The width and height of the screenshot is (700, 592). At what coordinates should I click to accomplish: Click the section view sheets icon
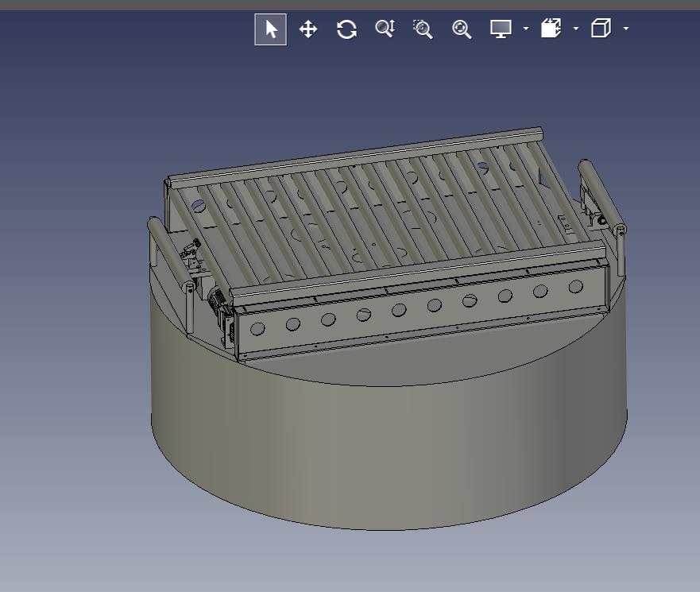[x=551, y=28]
